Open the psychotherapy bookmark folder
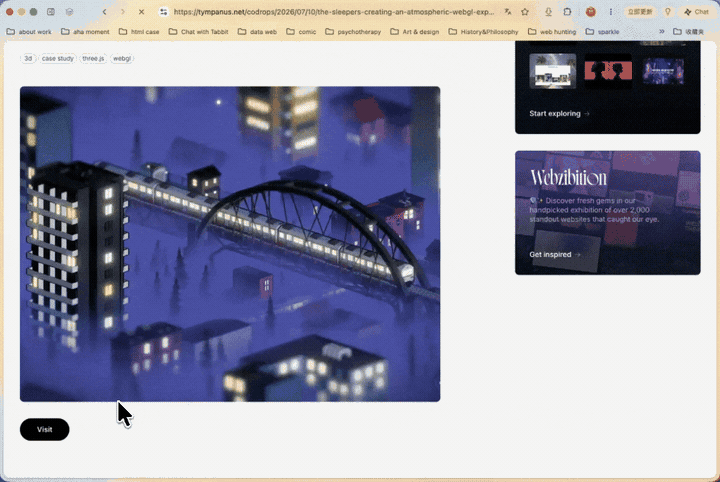Viewport: 720px width, 482px height. [353, 32]
